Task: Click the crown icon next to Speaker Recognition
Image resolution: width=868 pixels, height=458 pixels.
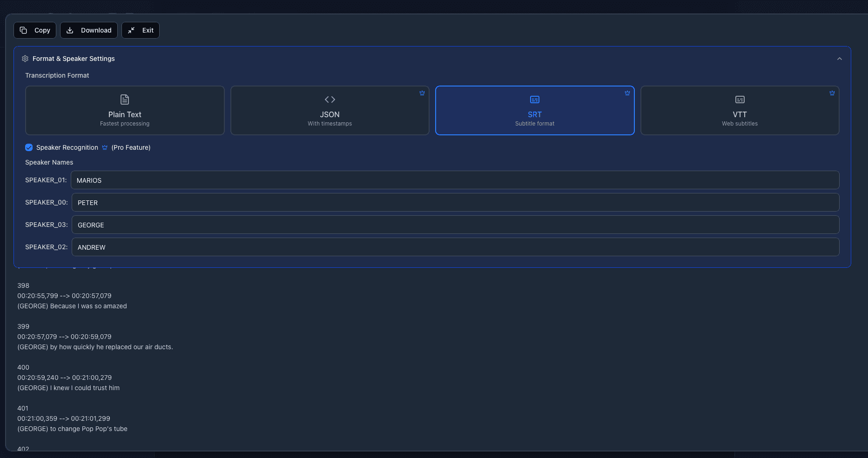Action: (105, 147)
